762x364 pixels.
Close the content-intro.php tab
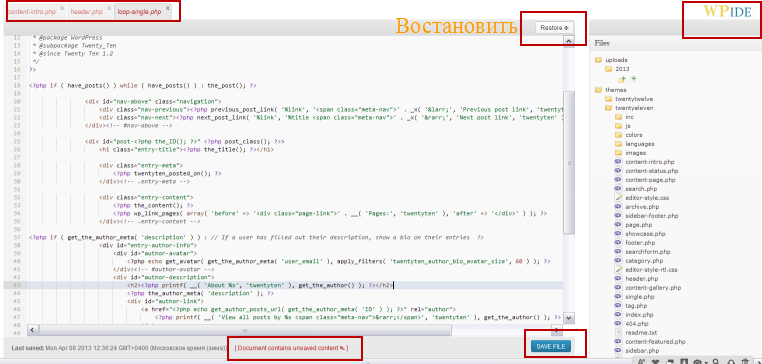coord(62,8)
